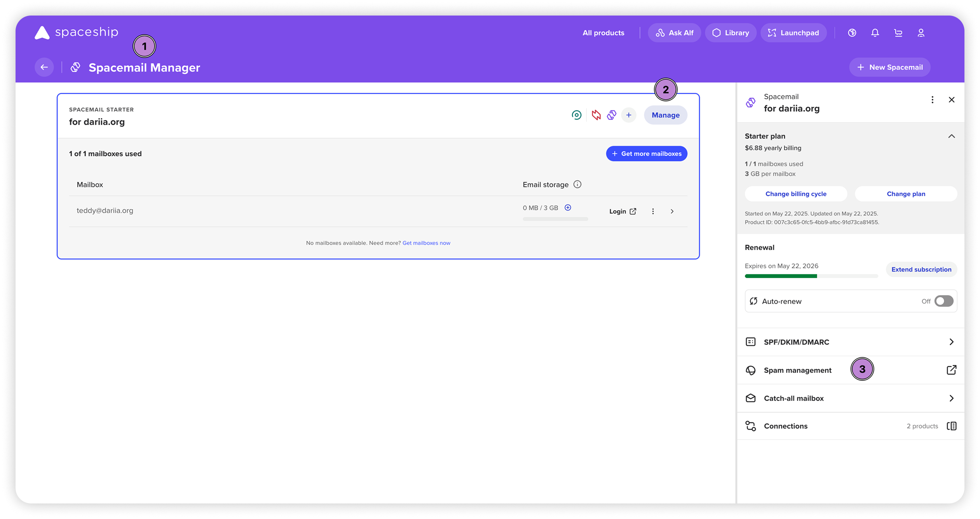Image resolution: width=980 pixels, height=519 pixels.
Task: Click Get more mailboxes button
Action: (647, 153)
